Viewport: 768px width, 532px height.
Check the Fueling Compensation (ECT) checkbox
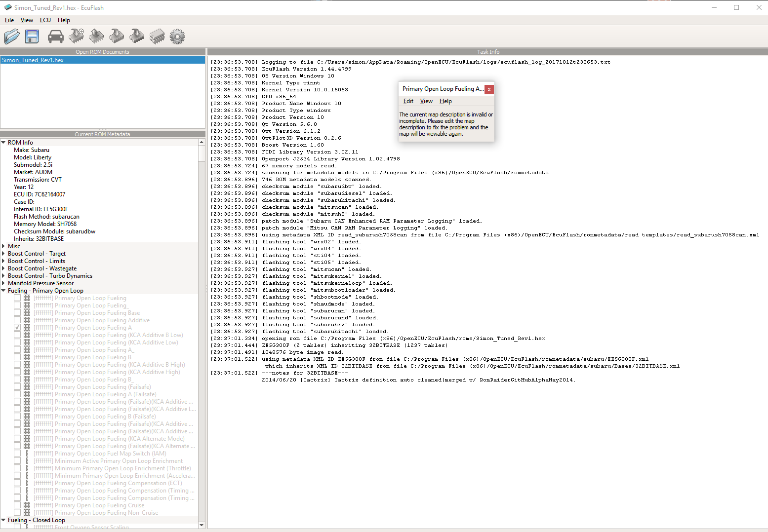coord(17,483)
